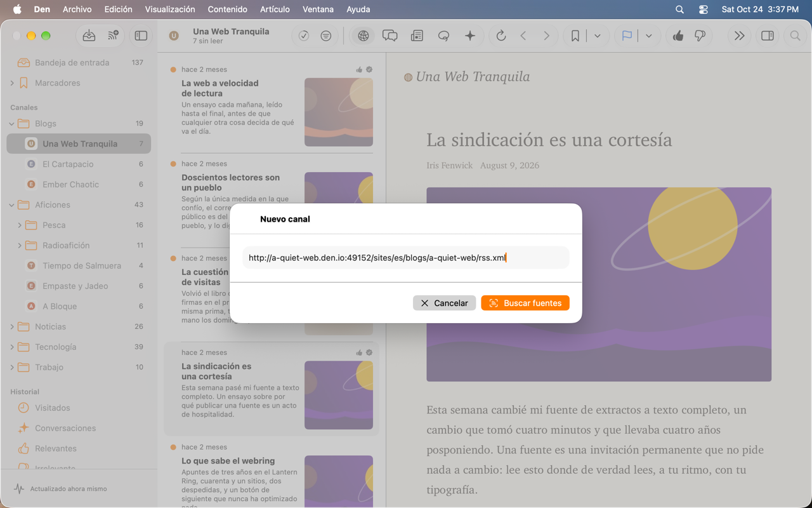812x508 pixels.
Task: Bookmark the article with the bookmark icon
Action: (x=575, y=36)
